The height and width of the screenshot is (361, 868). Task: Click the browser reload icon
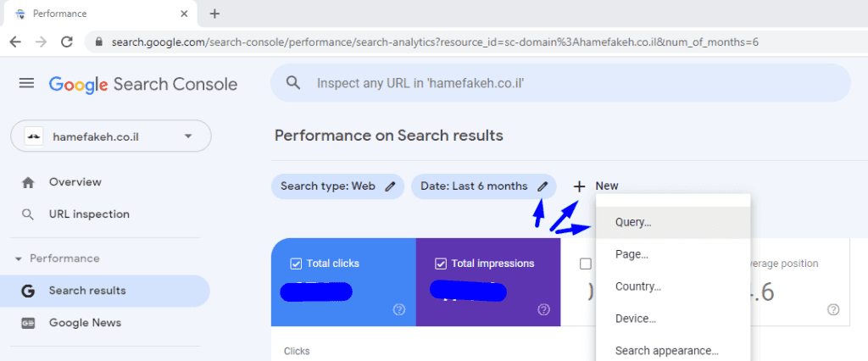click(64, 42)
